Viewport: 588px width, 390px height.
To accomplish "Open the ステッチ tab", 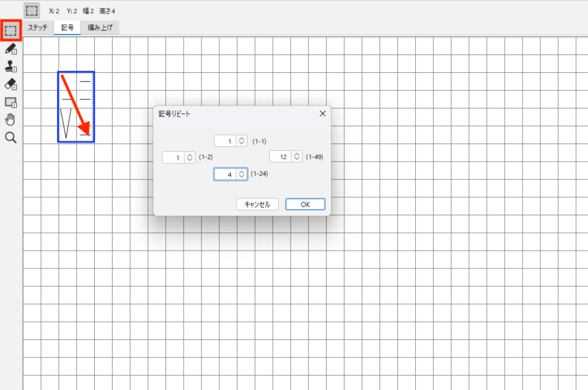I will (x=38, y=28).
